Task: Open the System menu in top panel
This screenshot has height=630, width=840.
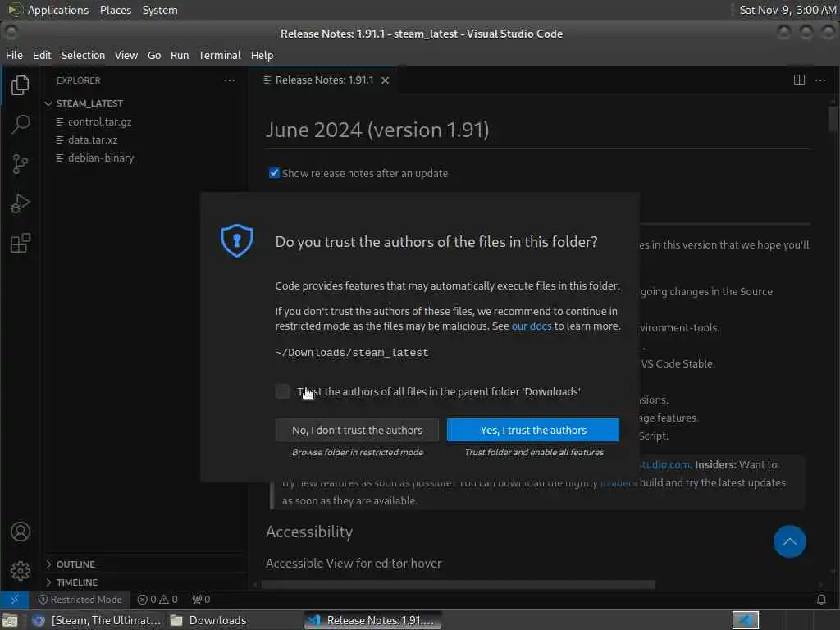Action: coord(160,10)
